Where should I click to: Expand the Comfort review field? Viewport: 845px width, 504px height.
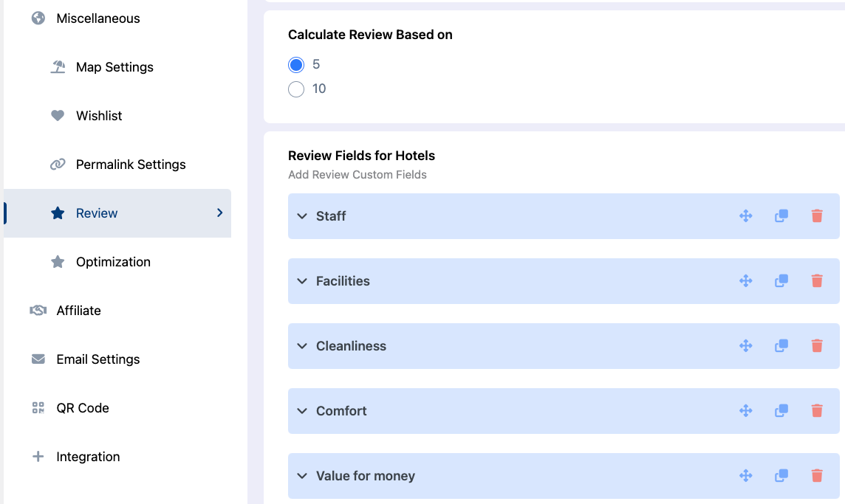tap(301, 410)
